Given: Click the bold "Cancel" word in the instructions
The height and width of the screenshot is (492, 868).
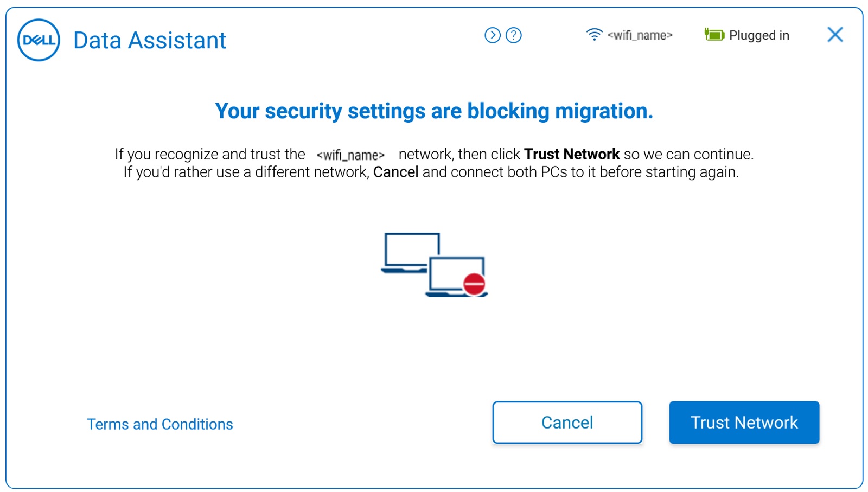Looking at the screenshot, I should pyautogui.click(x=395, y=172).
